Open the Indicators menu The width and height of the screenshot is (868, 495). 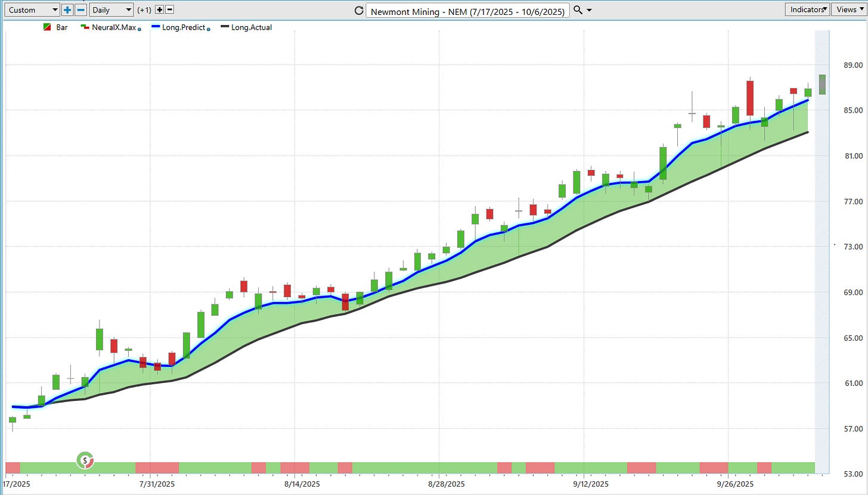tap(807, 9)
